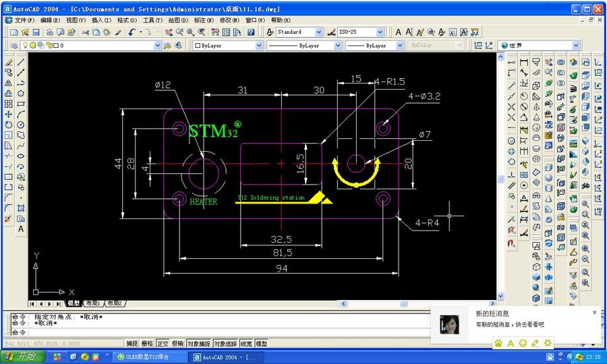Click the New drawing icon
607x364 pixels.
[14, 32]
